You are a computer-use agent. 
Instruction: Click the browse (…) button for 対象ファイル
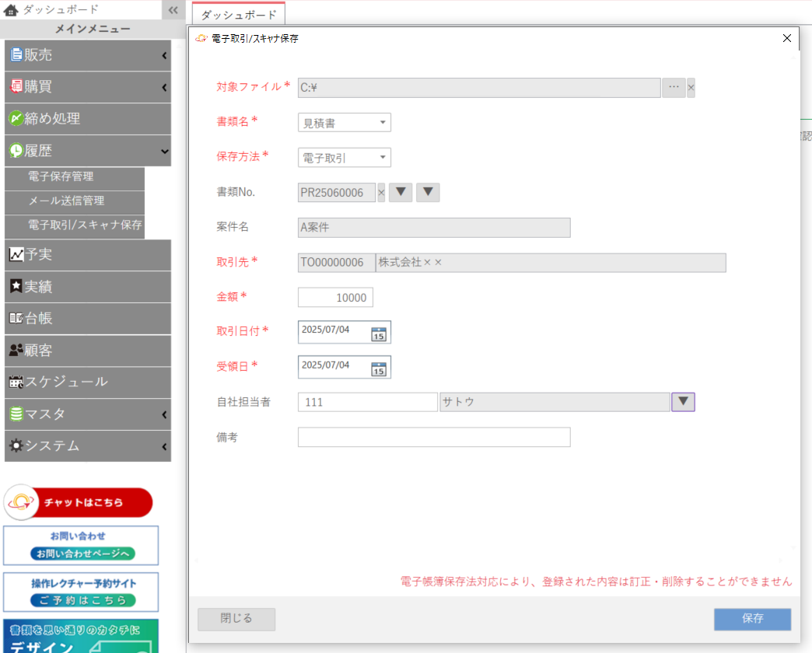point(674,88)
